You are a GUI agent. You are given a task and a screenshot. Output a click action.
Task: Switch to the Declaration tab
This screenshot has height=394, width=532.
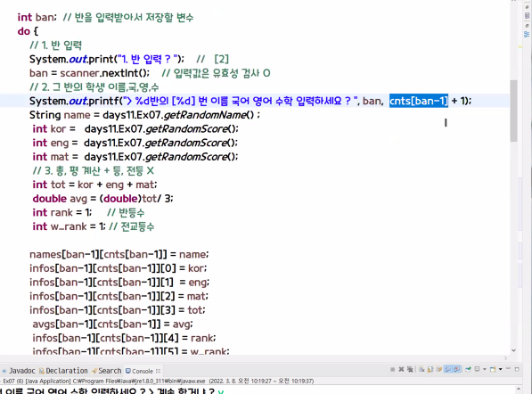63,371
